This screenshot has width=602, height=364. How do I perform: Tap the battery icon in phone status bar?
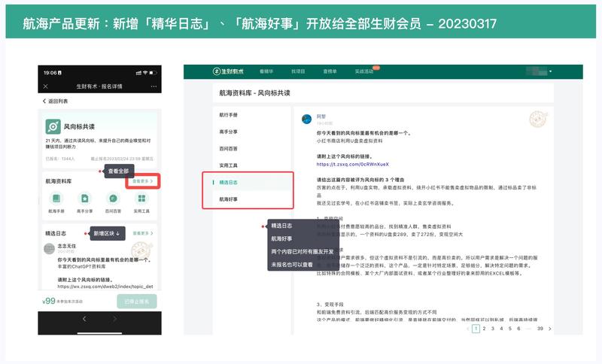click(x=153, y=72)
